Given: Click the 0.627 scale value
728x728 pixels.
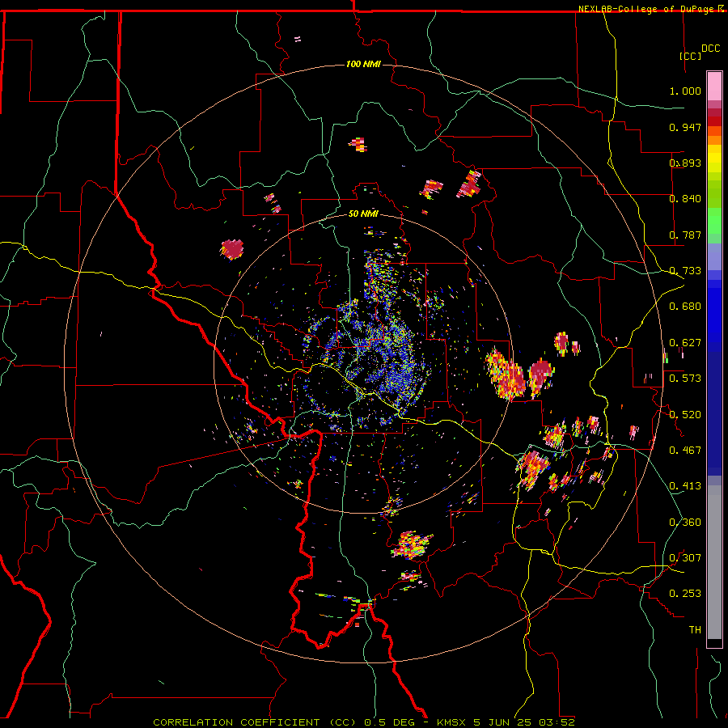Looking at the screenshot, I should 685,343.
